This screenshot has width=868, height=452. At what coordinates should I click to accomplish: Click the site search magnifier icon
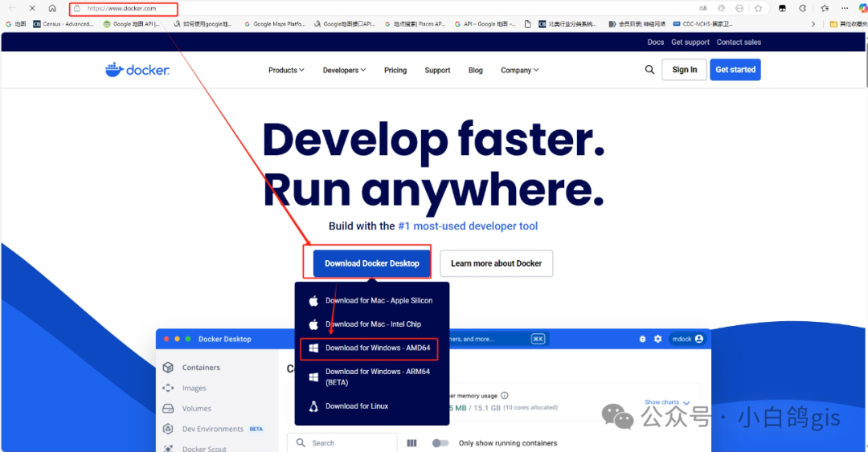(x=649, y=70)
